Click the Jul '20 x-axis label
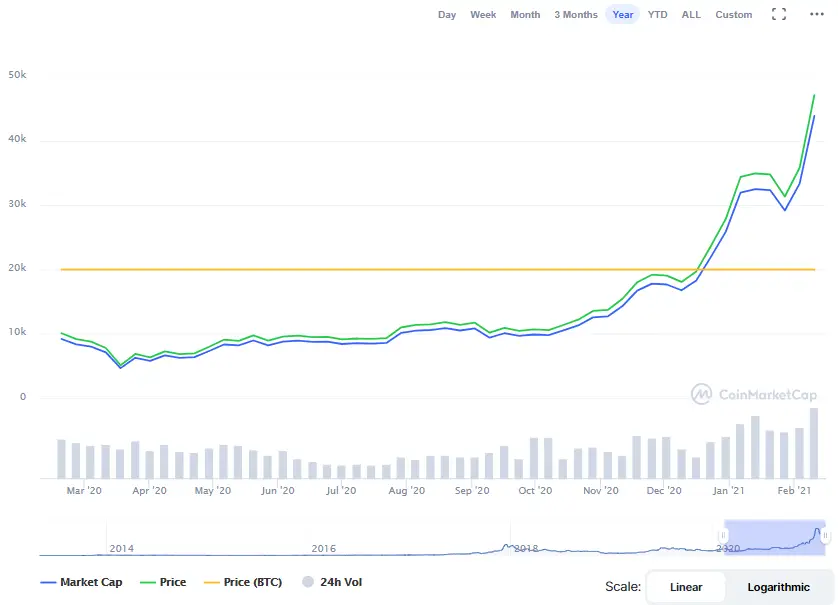Image resolution: width=838 pixels, height=605 pixels. point(341,490)
